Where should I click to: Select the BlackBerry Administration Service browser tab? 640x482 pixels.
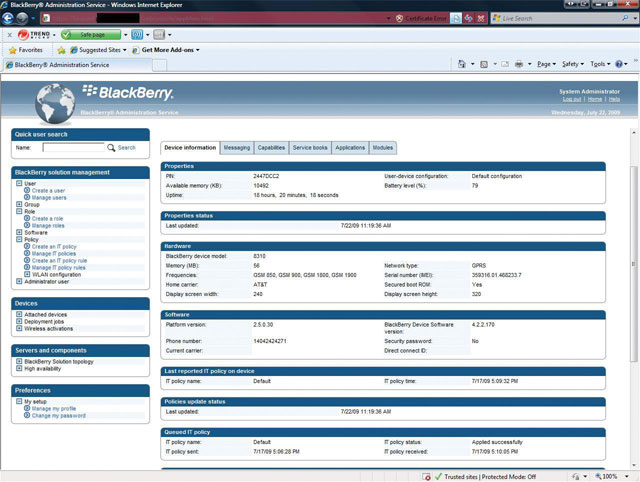[x=78, y=65]
